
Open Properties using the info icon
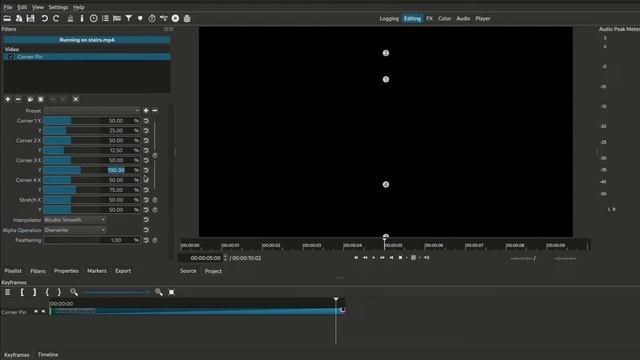coord(82,18)
